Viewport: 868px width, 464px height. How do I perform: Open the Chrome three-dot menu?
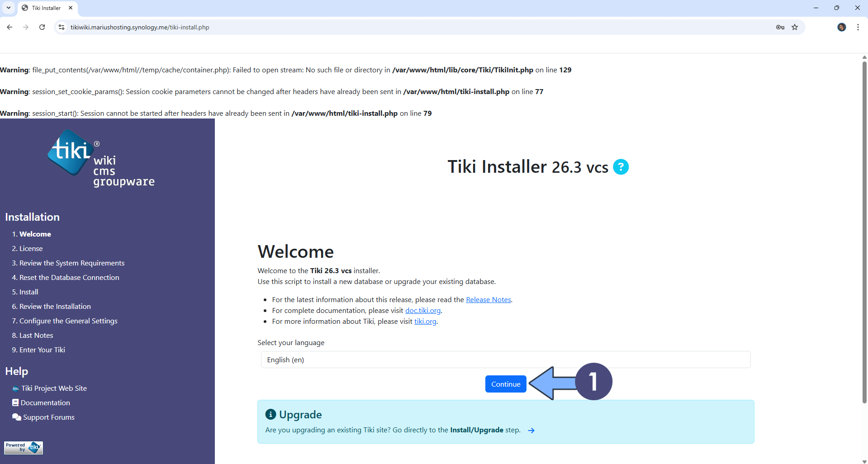[858, 27]
